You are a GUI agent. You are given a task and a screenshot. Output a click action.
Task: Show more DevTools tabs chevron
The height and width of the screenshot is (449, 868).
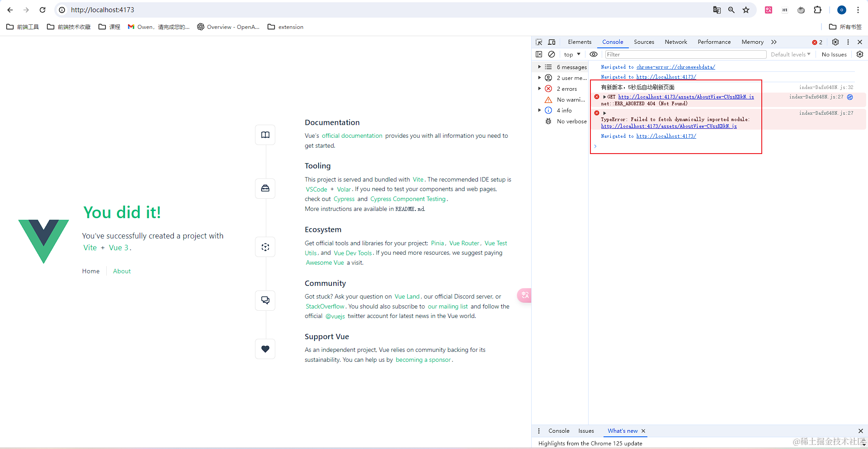774,42
